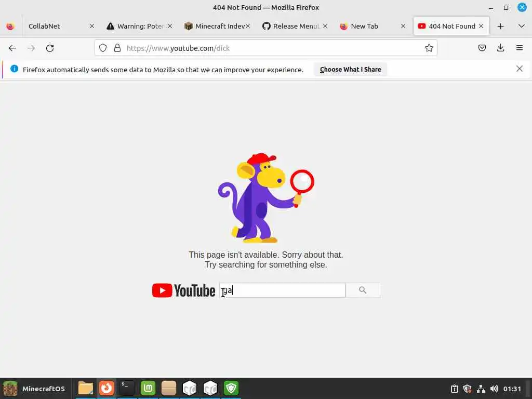532x399 pixels.
Task: Close the Warning: Potential tab
Action: pyautogui.click(x=170, y=26)
